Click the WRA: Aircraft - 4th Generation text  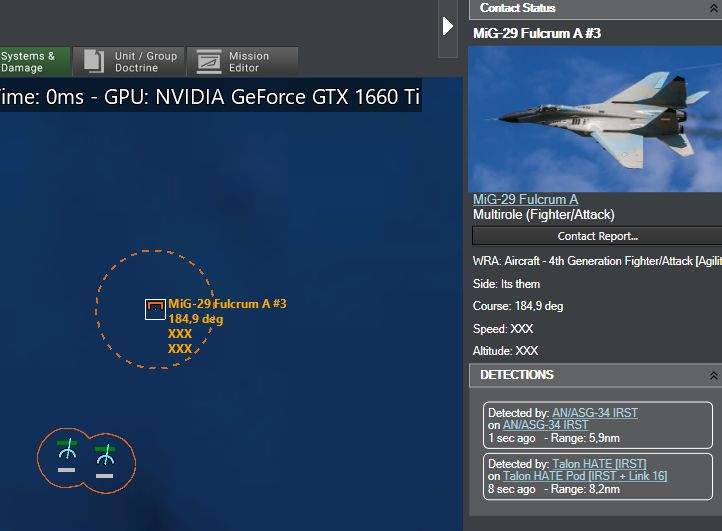pos(597,261)
